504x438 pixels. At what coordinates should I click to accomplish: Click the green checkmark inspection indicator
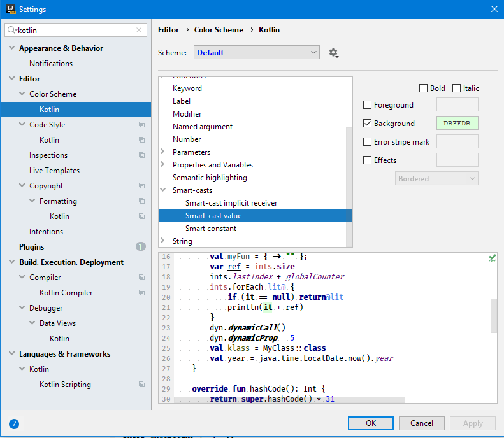click(492, 258)
